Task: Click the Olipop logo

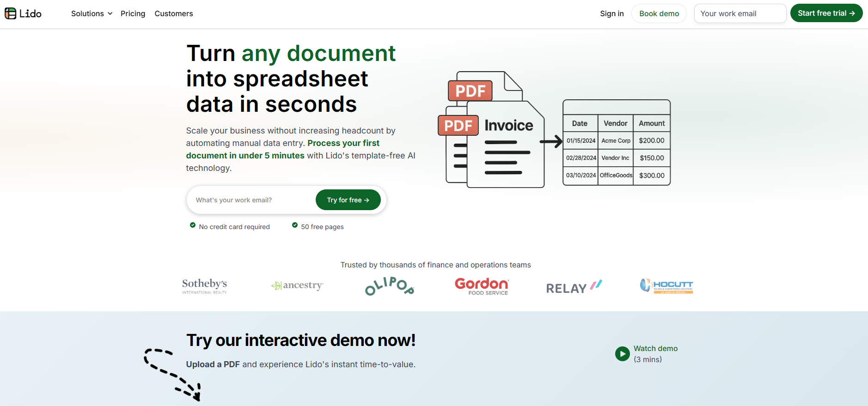Action: [389, 286]
